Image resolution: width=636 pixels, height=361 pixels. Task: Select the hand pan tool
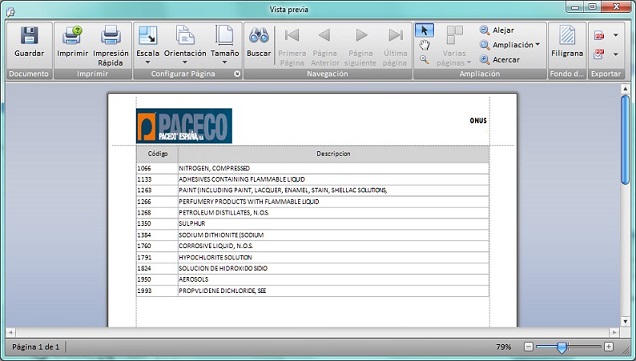click(x=424, y=45)
